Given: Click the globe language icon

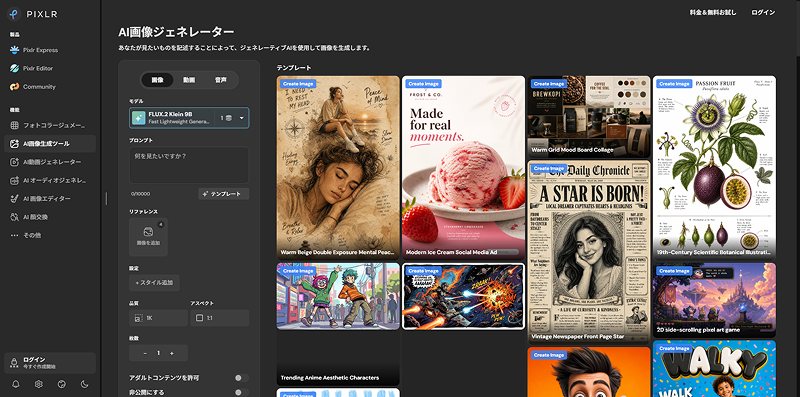Looking at the screenshot, I should tap(62, 384).
